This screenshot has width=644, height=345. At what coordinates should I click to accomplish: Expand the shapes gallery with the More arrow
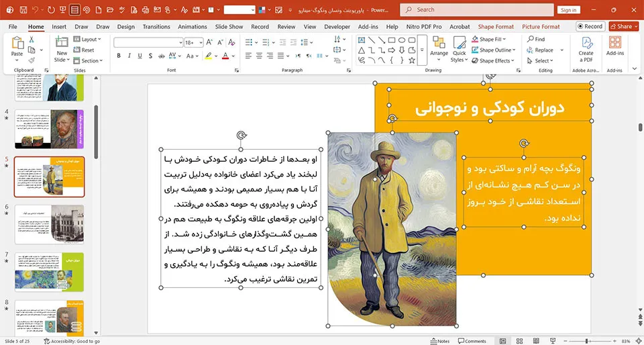[422, 50]
